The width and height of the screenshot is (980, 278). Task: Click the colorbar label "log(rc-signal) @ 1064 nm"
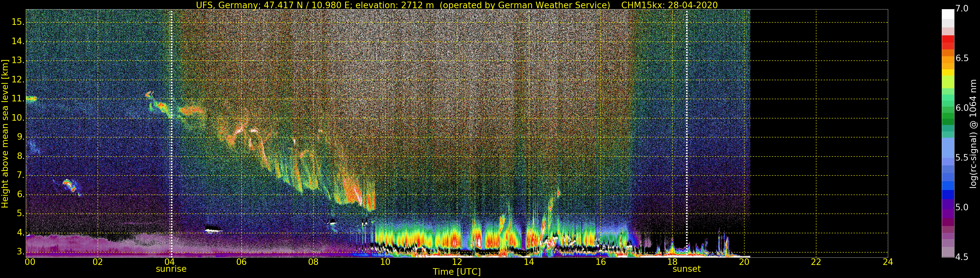(973, 133)
